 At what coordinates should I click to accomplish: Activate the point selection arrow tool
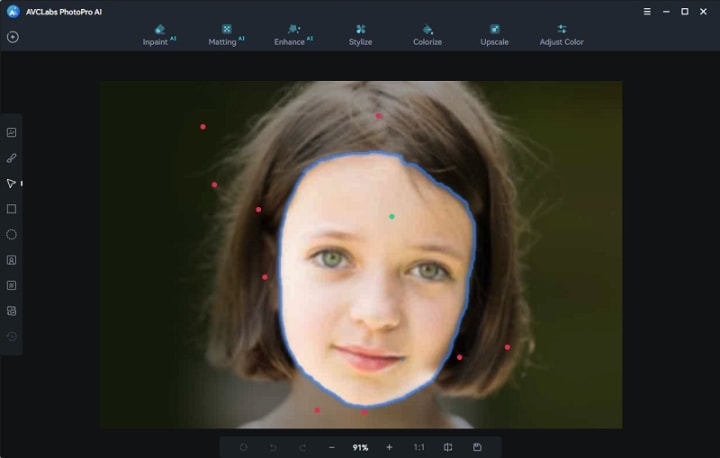[x=11, y=184]
